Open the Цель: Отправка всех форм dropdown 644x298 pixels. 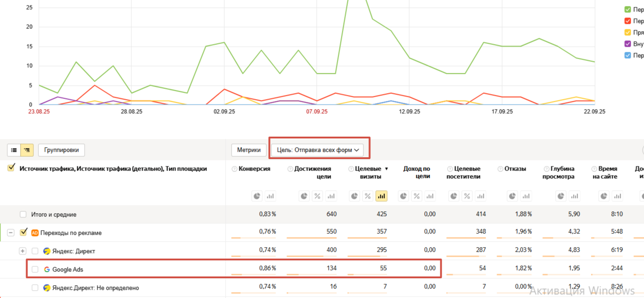(x=318, y=150)
